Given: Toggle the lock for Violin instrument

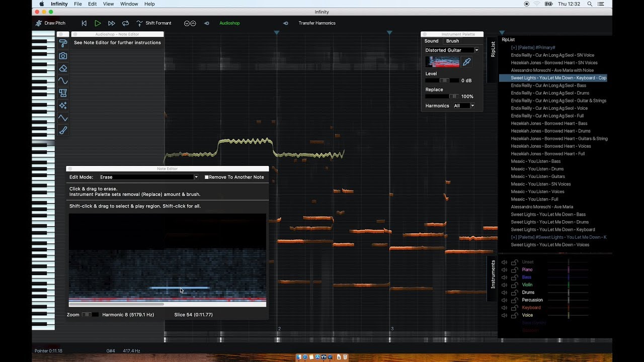Looking at the screenshot, I should (x=514, y=285).
